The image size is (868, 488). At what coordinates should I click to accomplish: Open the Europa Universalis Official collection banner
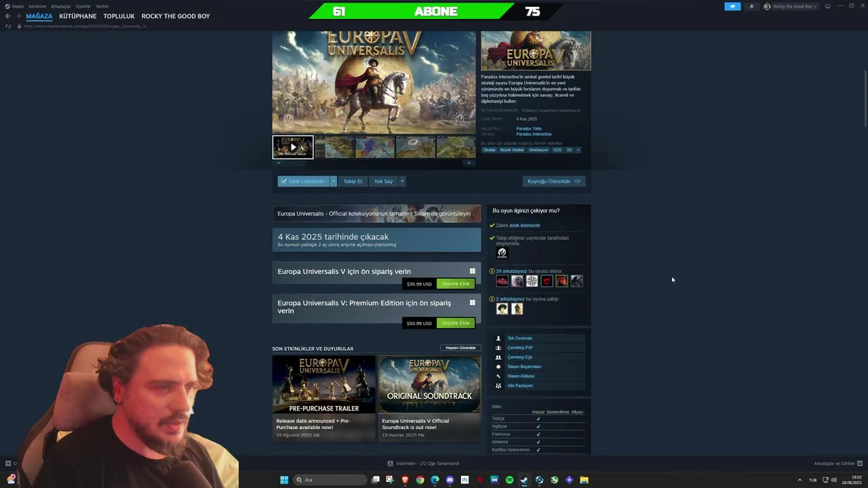click(376, 213)
